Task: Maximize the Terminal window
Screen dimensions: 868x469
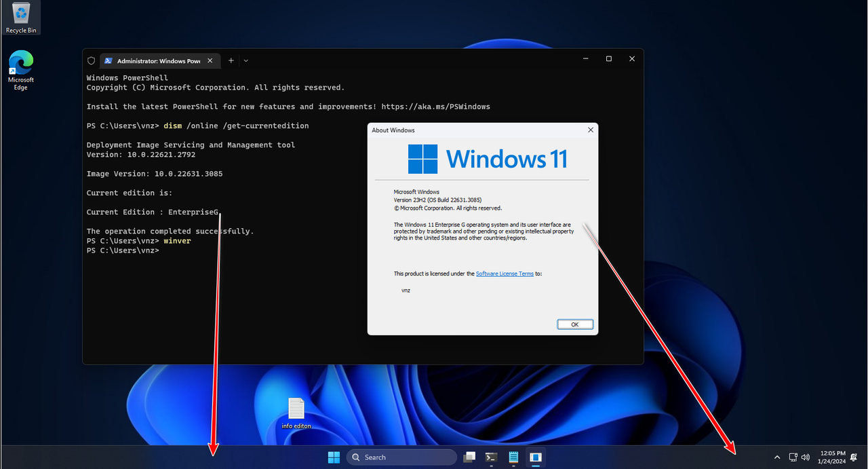Action: [x=609, y=59]
